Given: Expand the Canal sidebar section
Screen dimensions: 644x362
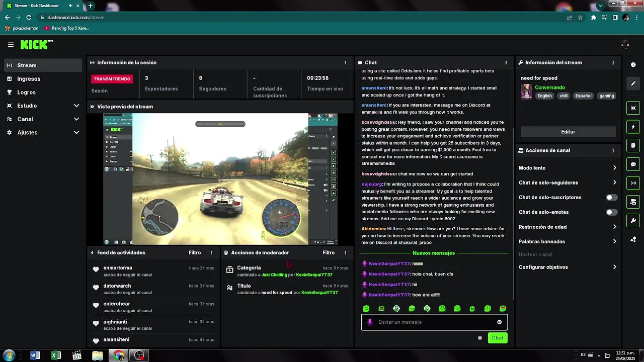Looking at the screenshot, I should tap(76, 119).
